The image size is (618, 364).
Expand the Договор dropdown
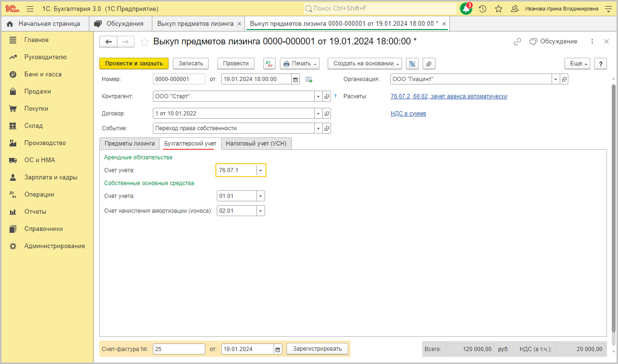[x=319, y=114]
